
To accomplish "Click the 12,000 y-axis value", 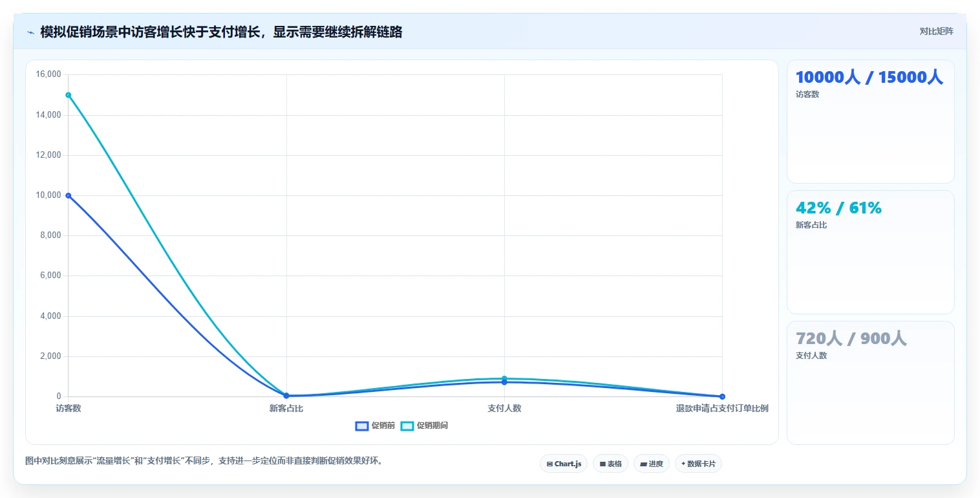I will pyautogui.click(x=48, y=155).
